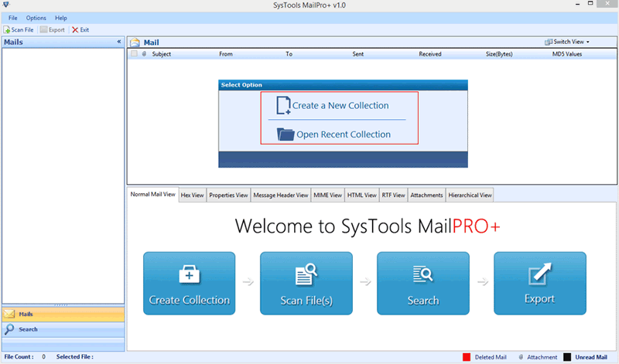619x364 pixels.
Task: Sort by the To column
Action: (x=289, y=54)
